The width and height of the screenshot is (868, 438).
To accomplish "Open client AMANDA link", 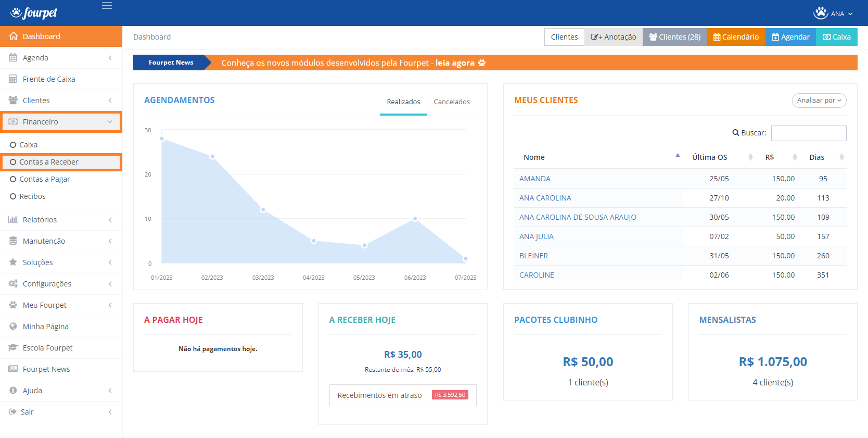I will click(535, 179).
